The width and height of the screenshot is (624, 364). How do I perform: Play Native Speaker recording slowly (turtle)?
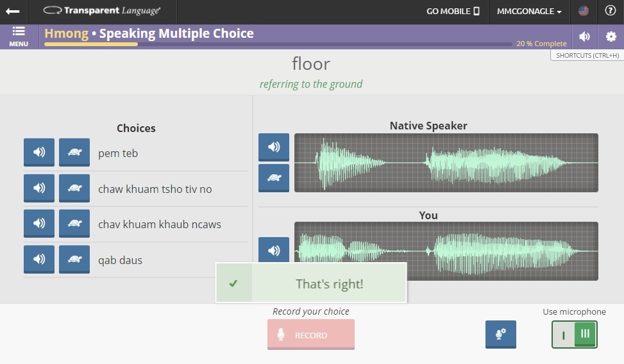[x=274, y=178]
